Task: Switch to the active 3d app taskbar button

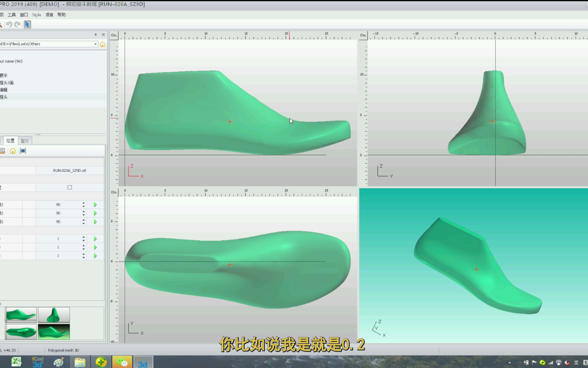Action: pos(143,362)
